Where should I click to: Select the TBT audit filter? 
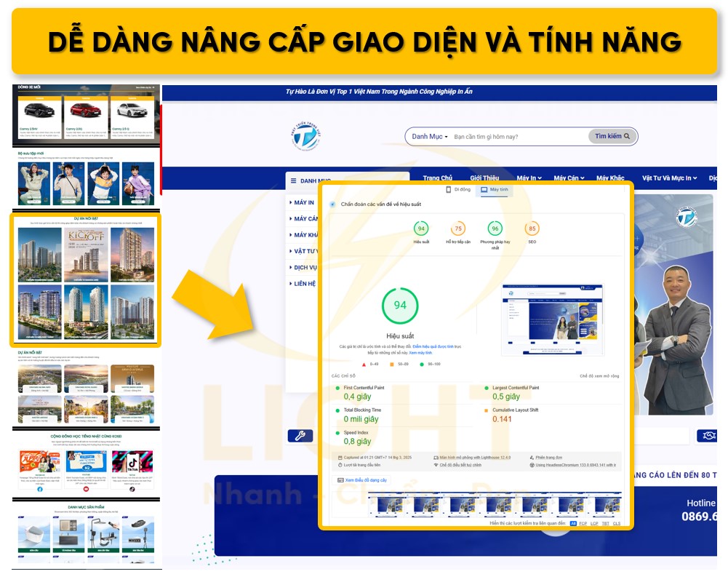(x=605, y=523)
